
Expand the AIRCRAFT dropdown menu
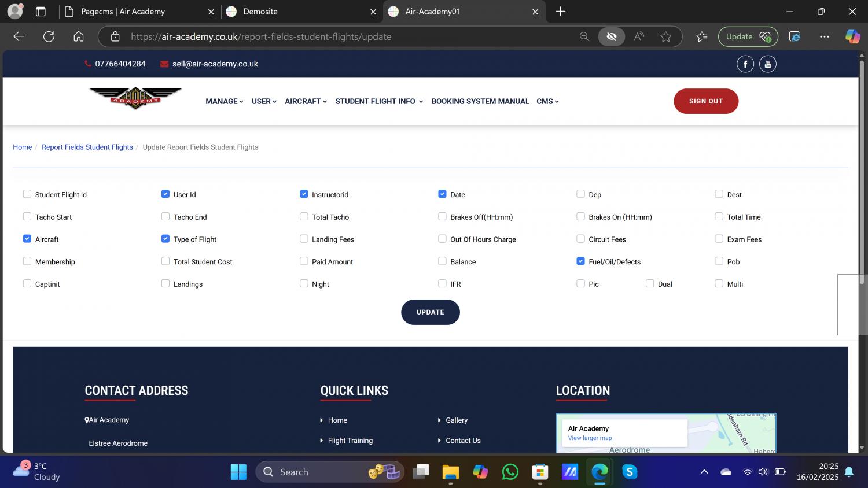306,101
